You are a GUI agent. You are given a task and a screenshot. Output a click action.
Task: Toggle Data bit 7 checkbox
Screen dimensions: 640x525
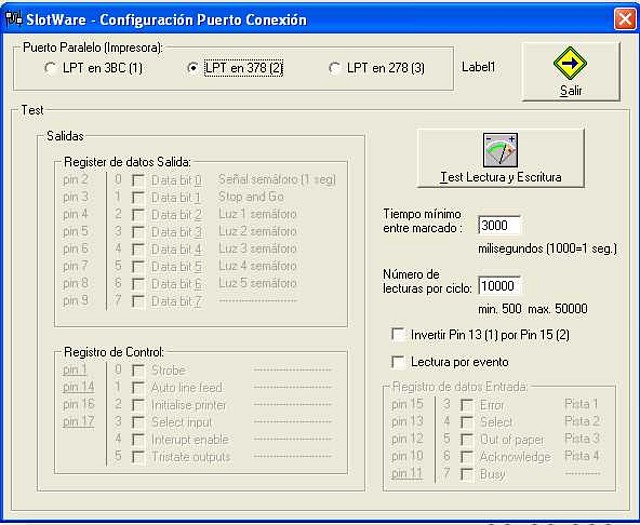click(138, 301)
